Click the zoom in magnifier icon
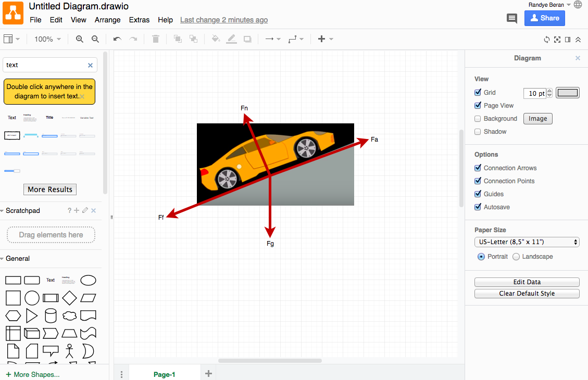This screenshot has width=588, height=380. (79, 39)
